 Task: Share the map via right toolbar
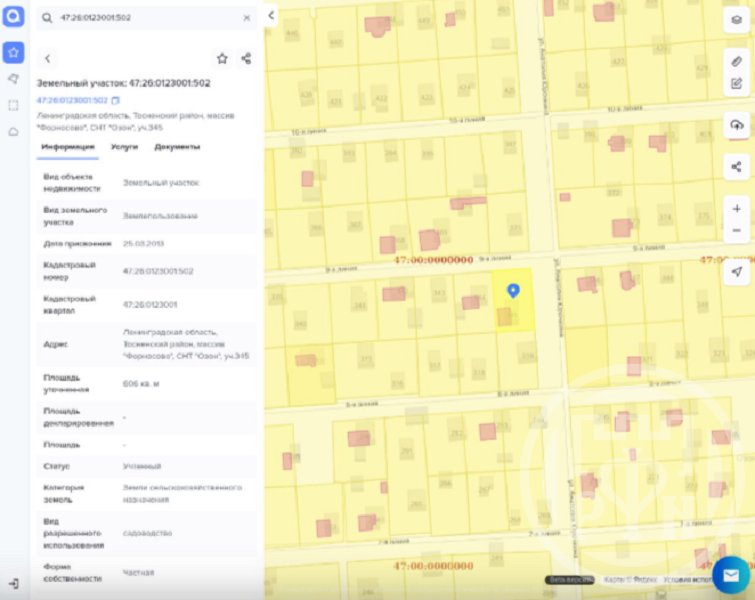[737, 167]
